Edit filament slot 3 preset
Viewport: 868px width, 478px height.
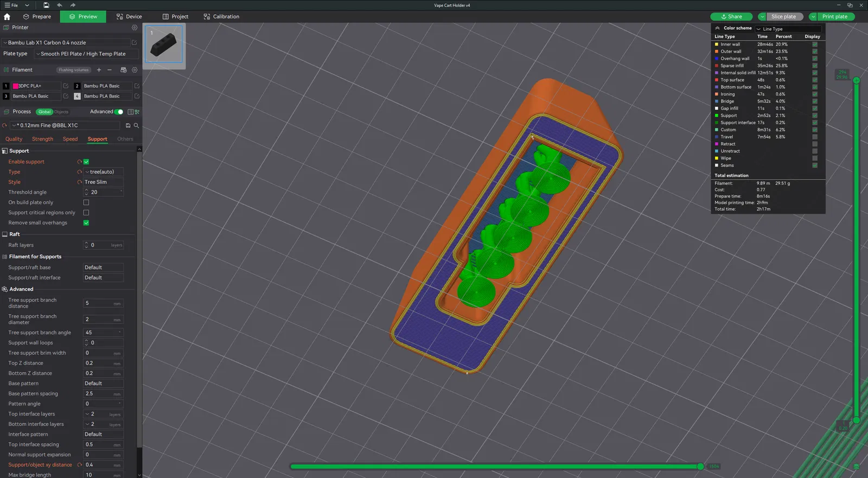tap(66, 96)
